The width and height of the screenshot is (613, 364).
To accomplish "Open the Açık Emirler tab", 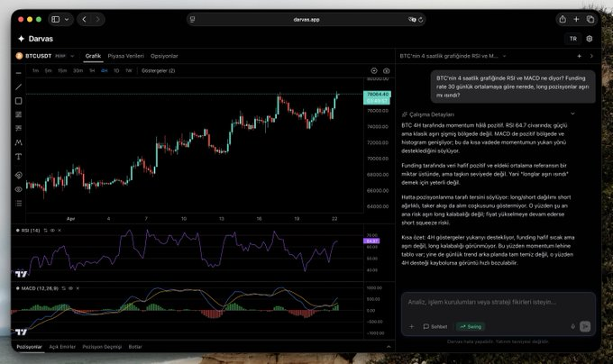I will [62, 347].
